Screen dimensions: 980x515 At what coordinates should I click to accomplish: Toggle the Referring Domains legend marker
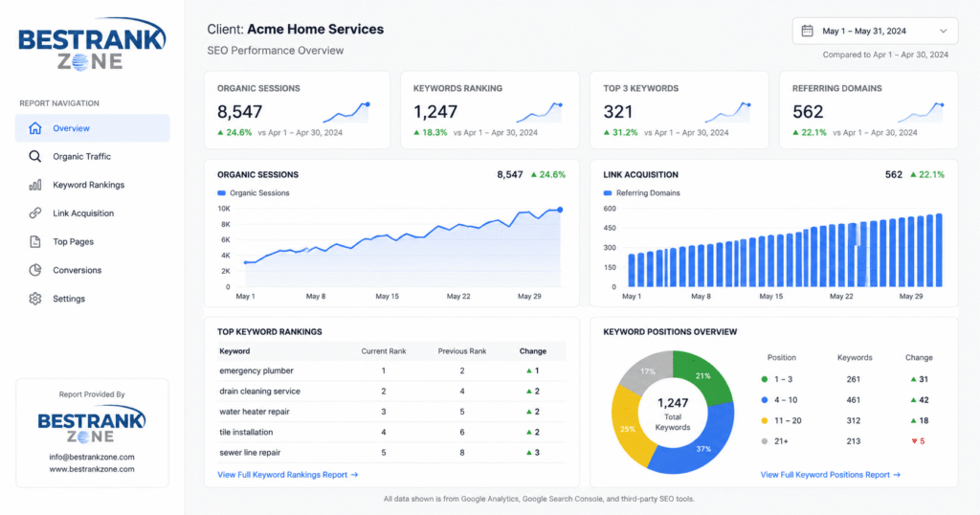tap(608, 193)
